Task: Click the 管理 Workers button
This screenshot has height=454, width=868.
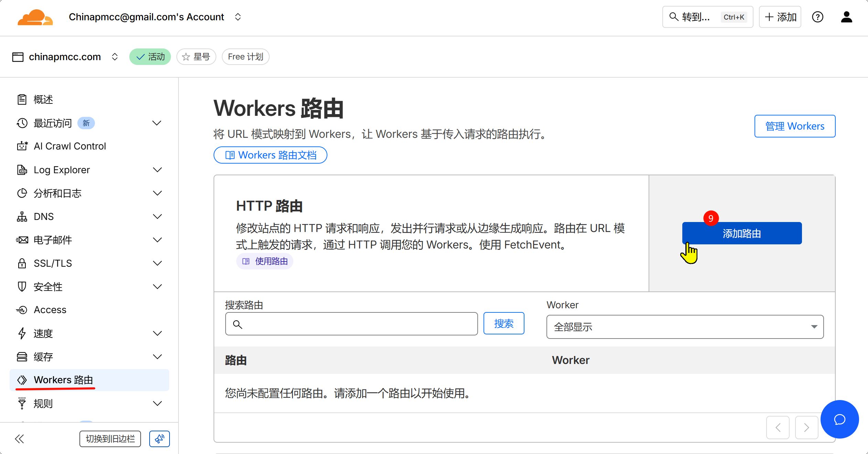Action: pyautogui.click(x=794, y=126)
